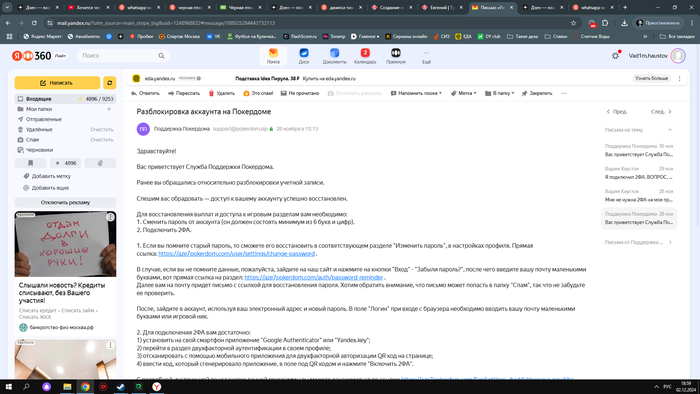This screenshot has width=700, height=394.
Task: Open the Chrome extensions puzzle icon
Action: click(x=605, y=23)
